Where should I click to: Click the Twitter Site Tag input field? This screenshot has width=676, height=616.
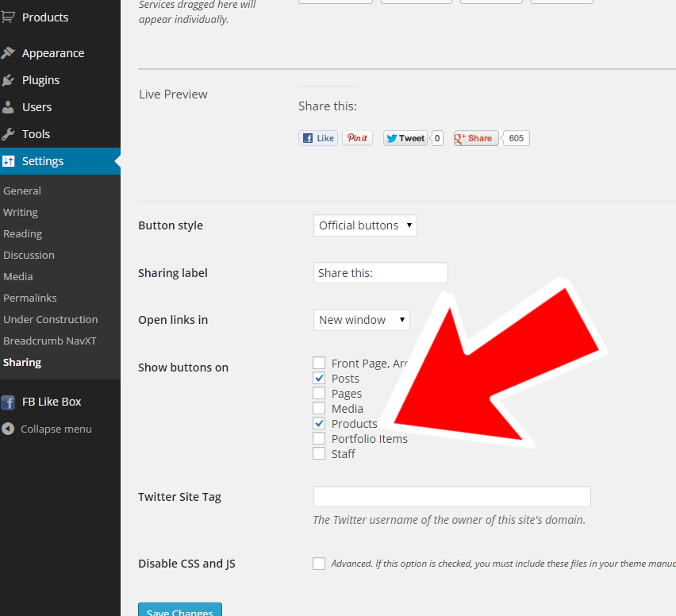pyautogui.click(x=451, y=496)
